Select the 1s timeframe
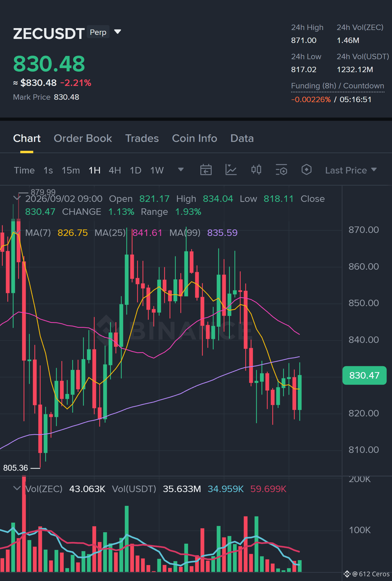The width and height of the screenshot is (392, 581). pyautogui.click(x=48, y=170)
